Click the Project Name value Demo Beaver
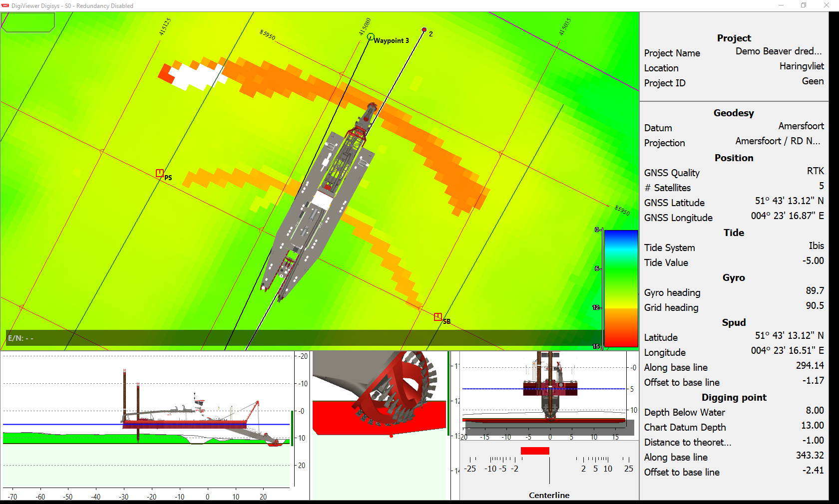The width and height of the screenshot is (839, 504). [778, 51]
